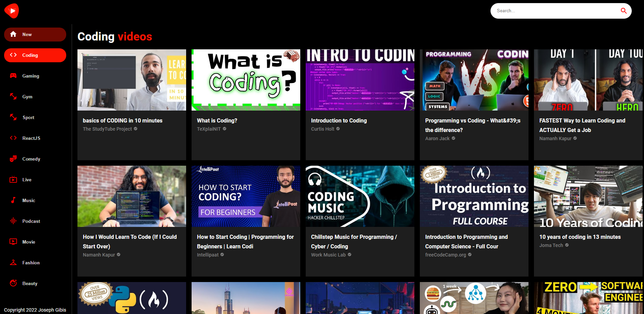Click the code brackets icon beside ReactJS

13,138
